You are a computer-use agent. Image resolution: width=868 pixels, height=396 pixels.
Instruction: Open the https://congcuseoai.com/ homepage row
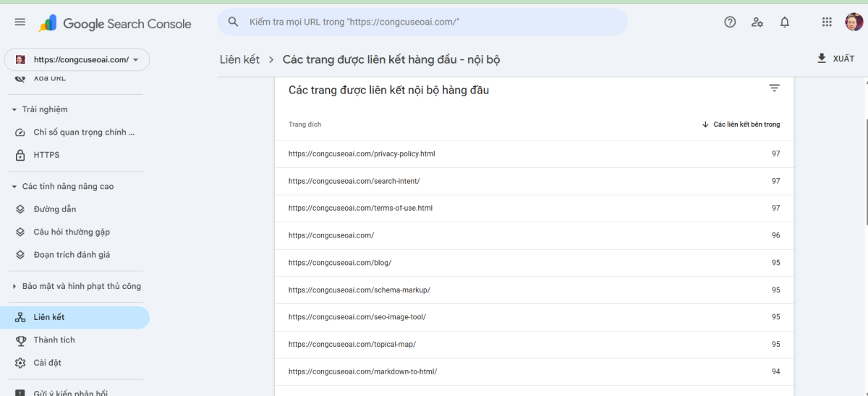coord(534,235)
